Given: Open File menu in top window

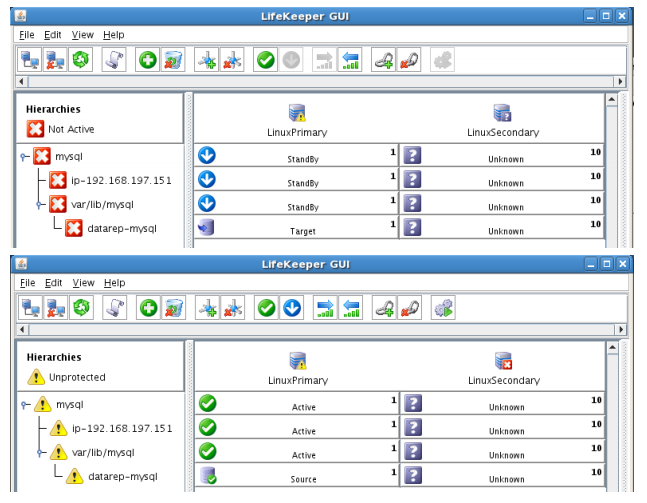Looking at the screenshot, I should (x=27, y=35).
